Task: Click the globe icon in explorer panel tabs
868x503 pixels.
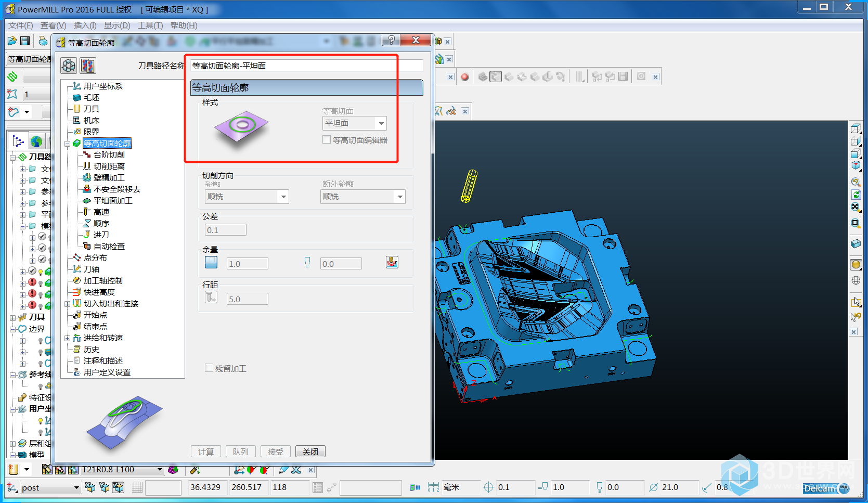Action: coord(36,141)
